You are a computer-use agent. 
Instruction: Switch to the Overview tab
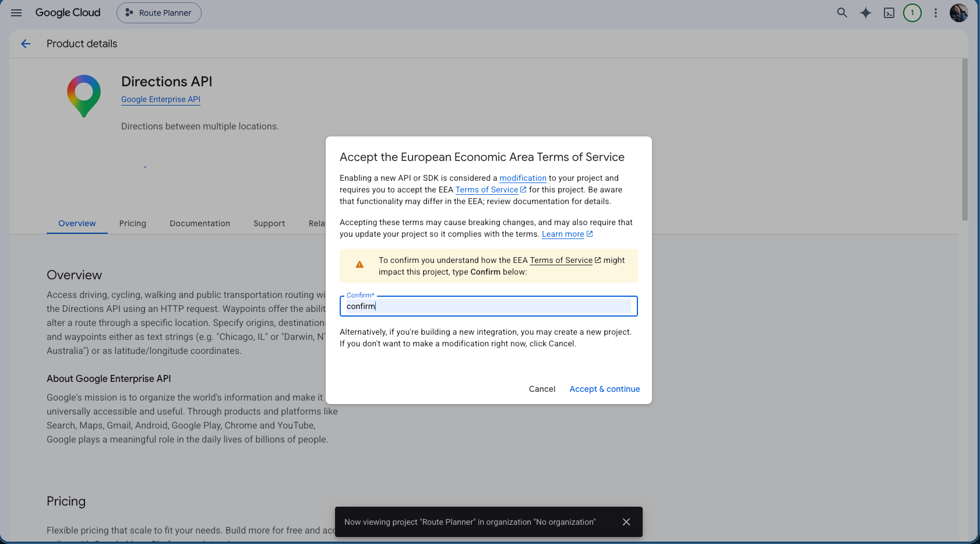[77, 223]
